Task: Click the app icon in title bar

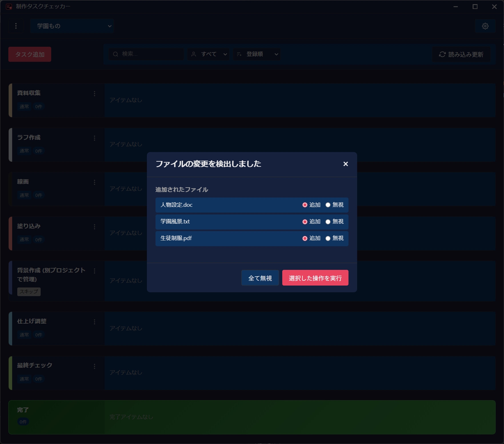Action: coord(9,6)
